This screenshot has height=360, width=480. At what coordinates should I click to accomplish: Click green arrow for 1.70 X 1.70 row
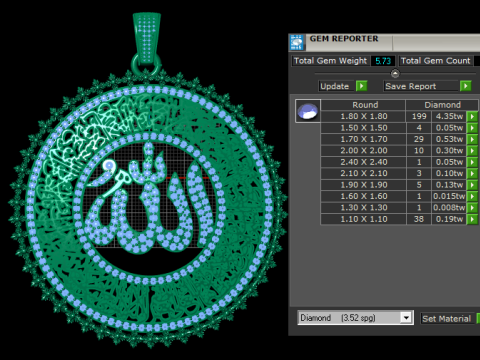472,139
